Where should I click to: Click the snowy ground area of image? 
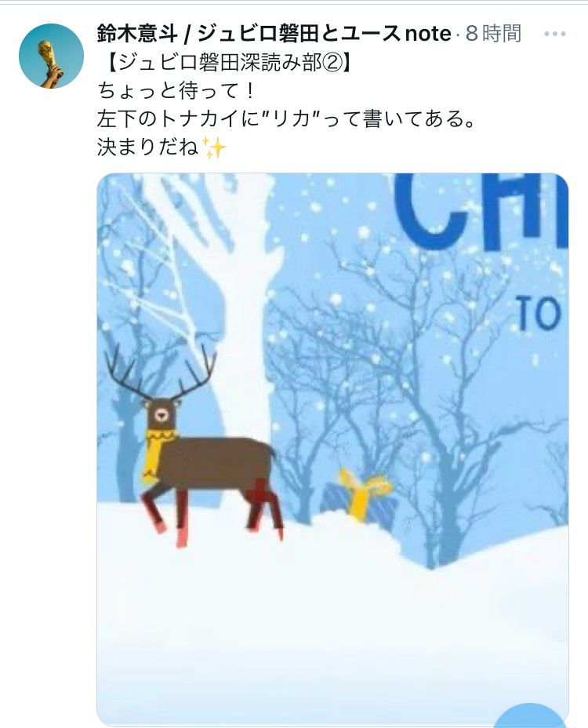(x=332, y=627)
